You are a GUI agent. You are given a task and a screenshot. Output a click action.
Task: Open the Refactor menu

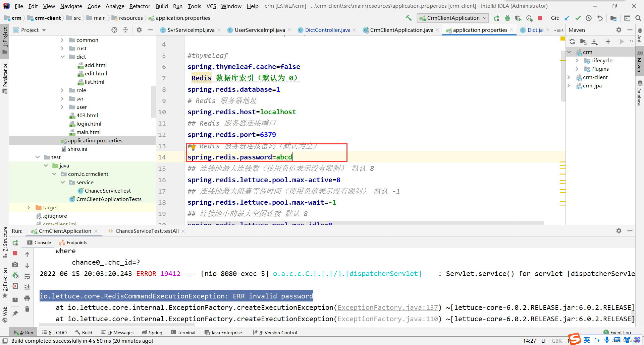pyautogui.click(x=140, y=6)
